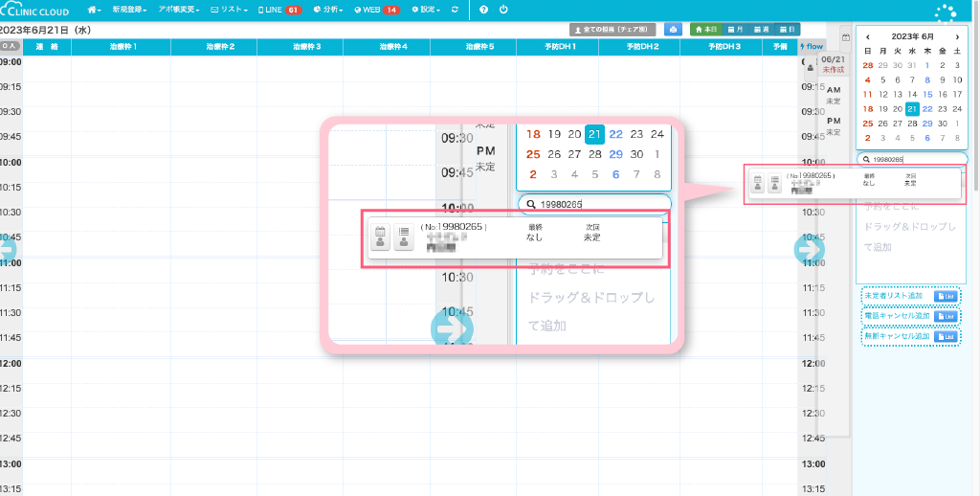
Task: Click the blue print icon button
Action: (x=674, y=30)
